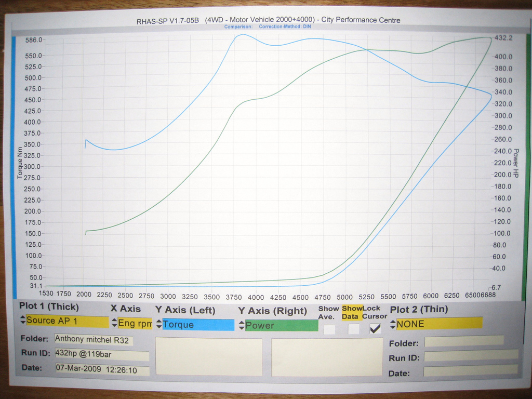The height and width of the screenshot is (399, 532).
Task: Click the Run ID field showing 432hp @119bar
Action: point(101,355)
